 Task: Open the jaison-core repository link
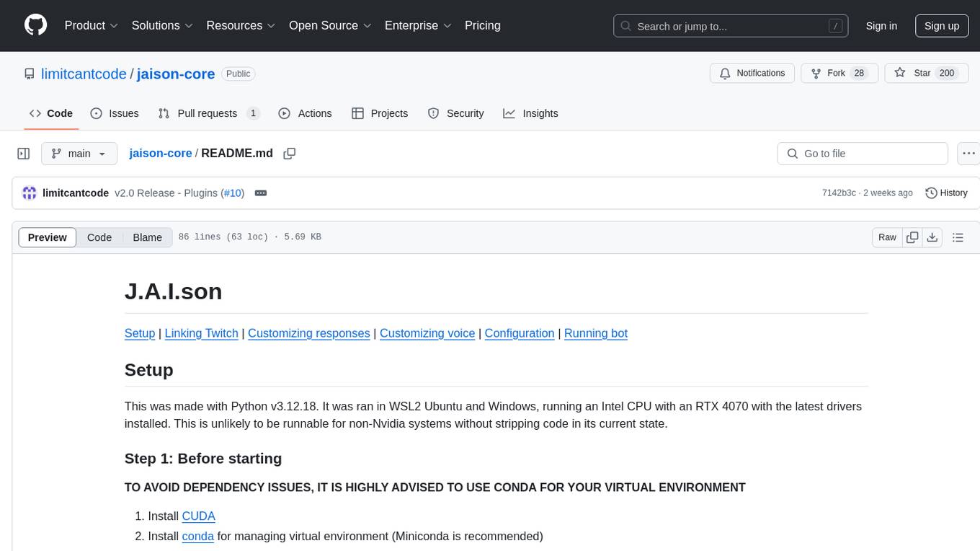[x=176, y=74]
